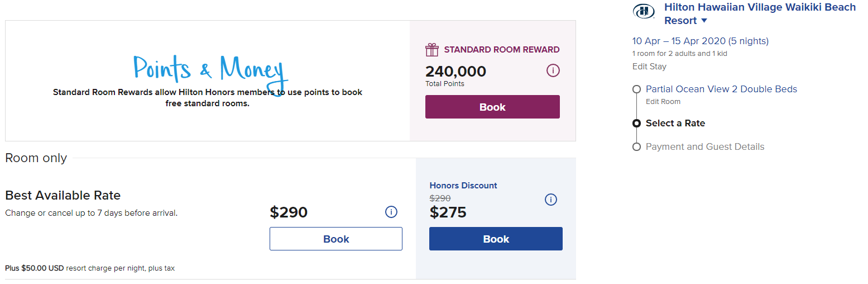Click the Payment and Guest Details step circle
Screen dimensions: 868x284
click(x=636, y=147)
